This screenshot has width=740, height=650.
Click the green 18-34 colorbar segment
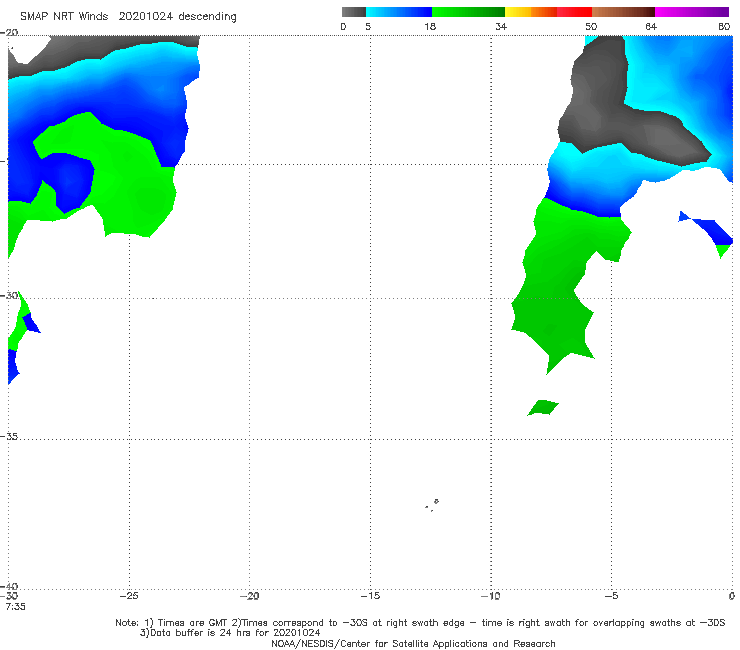[469, 12]
